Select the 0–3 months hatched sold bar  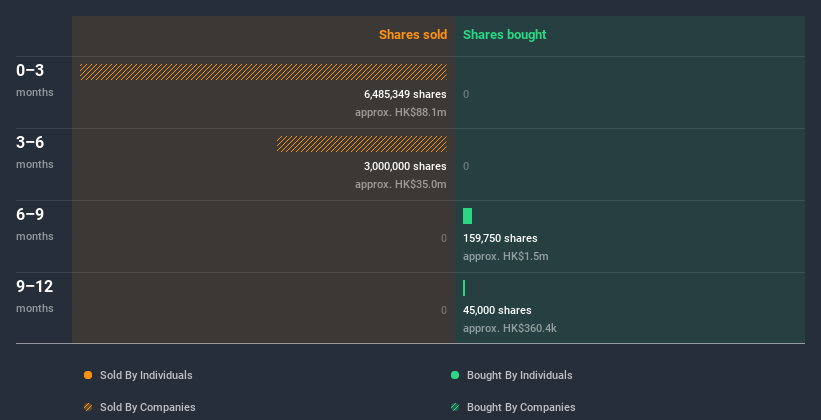263,72
